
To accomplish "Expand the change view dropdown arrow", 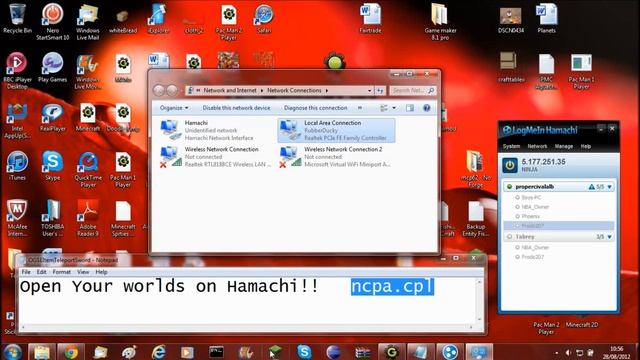I will pyautogui.click(x=394, y=108).
